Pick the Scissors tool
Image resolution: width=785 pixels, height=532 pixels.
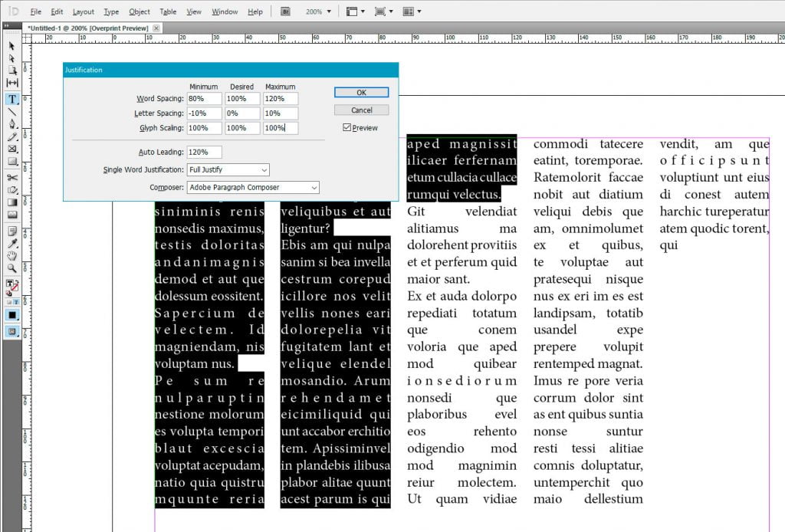[x=12, y=178]
